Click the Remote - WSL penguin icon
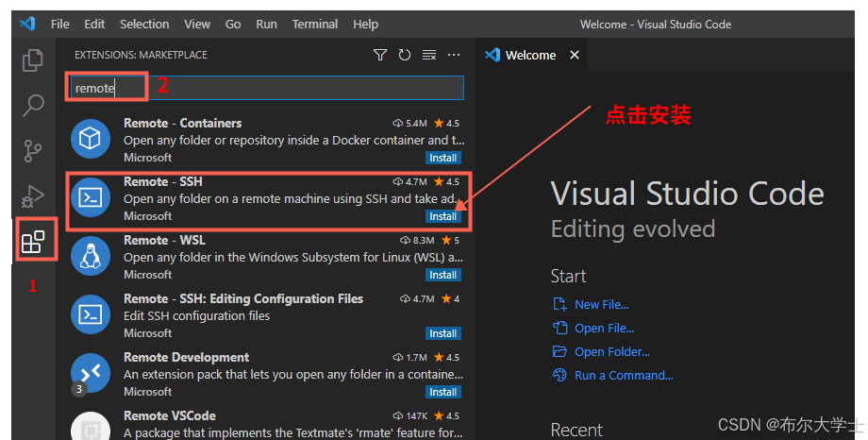Screen dimensions: 868x440 [91, 256]
